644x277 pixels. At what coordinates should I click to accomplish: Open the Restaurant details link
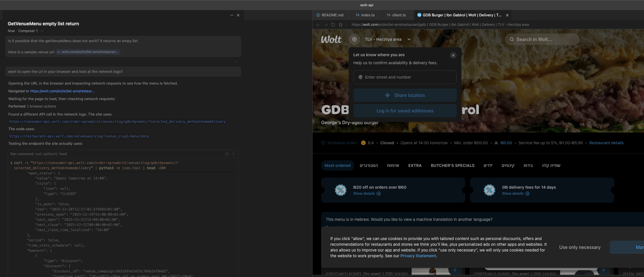tap(606, 143)
